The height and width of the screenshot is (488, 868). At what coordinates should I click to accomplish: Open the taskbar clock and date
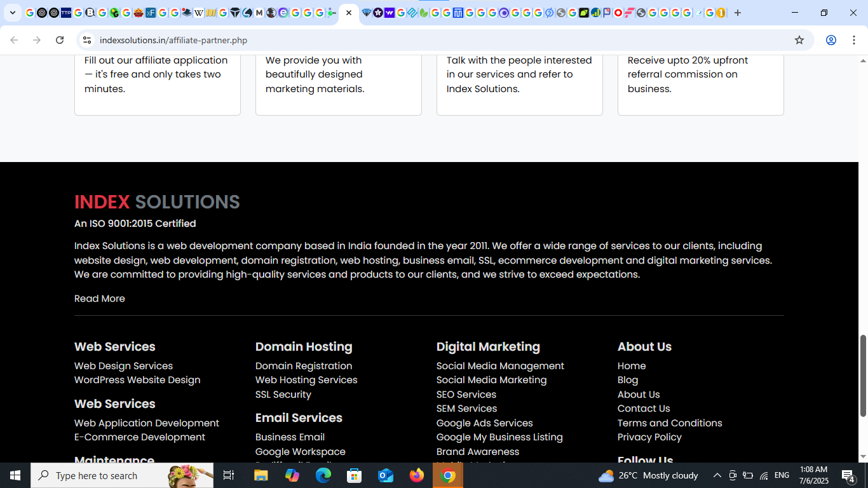[x=813, y=475]
